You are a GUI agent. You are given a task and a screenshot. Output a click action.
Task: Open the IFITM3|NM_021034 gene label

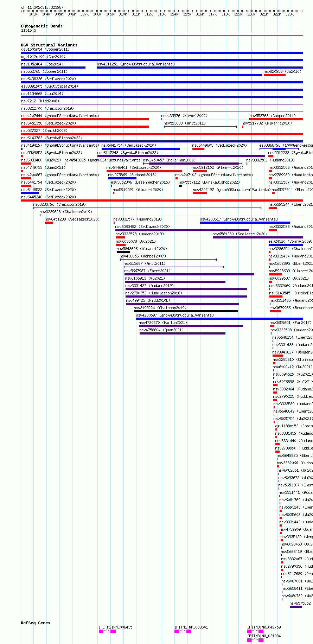(x=264, y=636)
